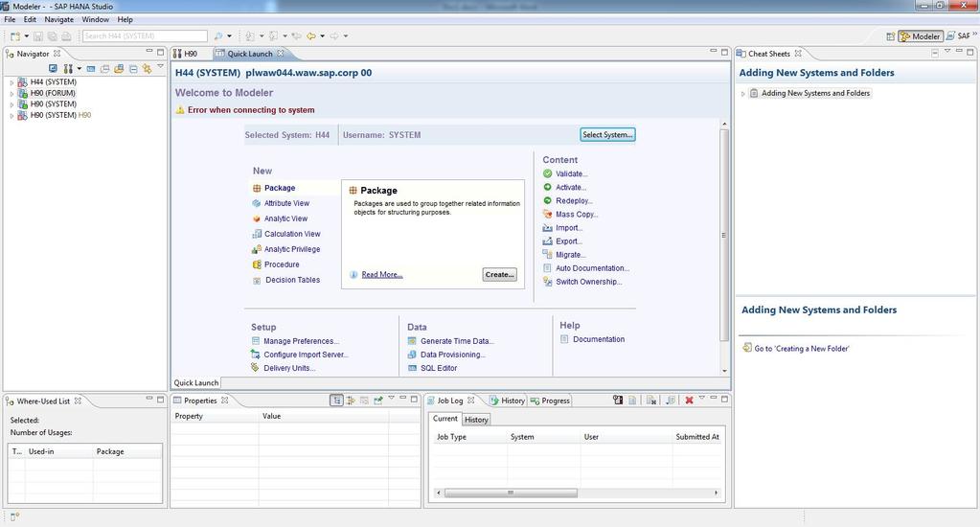Switch to the H90 editor tab
The image size is (980, 527).
(186, 54)
